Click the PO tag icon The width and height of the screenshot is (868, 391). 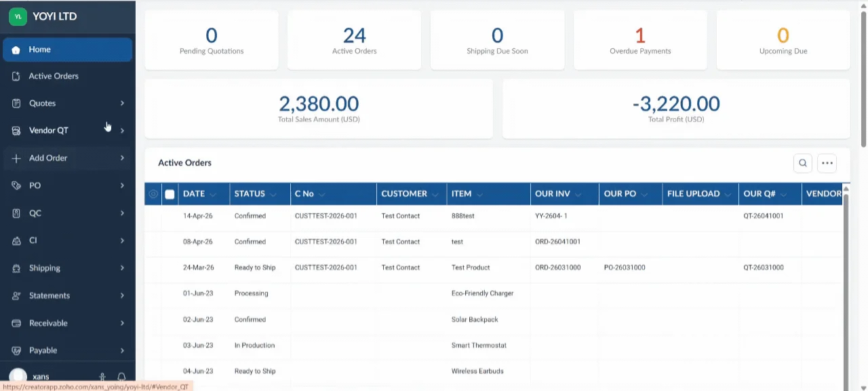pyautogui.click(x=16, y=185)
